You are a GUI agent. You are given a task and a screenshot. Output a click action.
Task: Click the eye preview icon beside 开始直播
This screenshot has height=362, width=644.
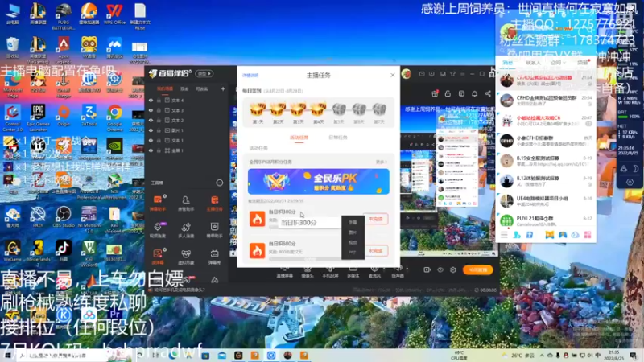click(x=440, y=270)
